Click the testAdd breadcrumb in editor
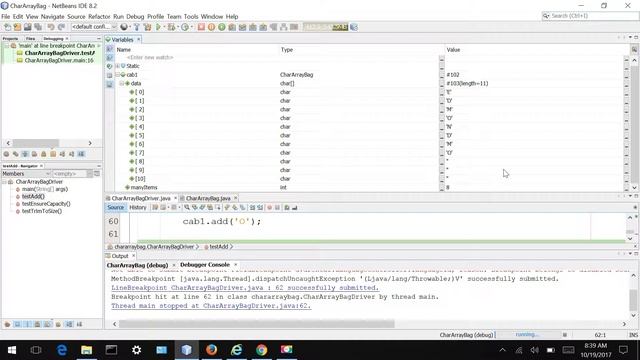 pyautogui.click(x=218, y=247)
